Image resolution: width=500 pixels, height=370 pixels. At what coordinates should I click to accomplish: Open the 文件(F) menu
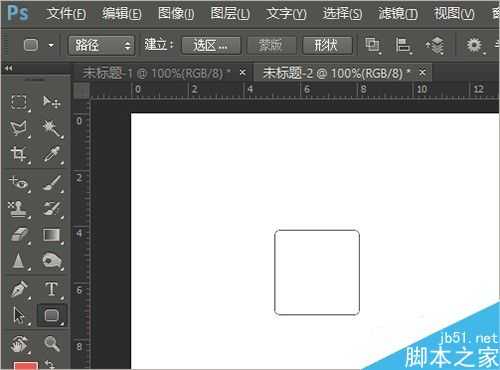(66, 13)
